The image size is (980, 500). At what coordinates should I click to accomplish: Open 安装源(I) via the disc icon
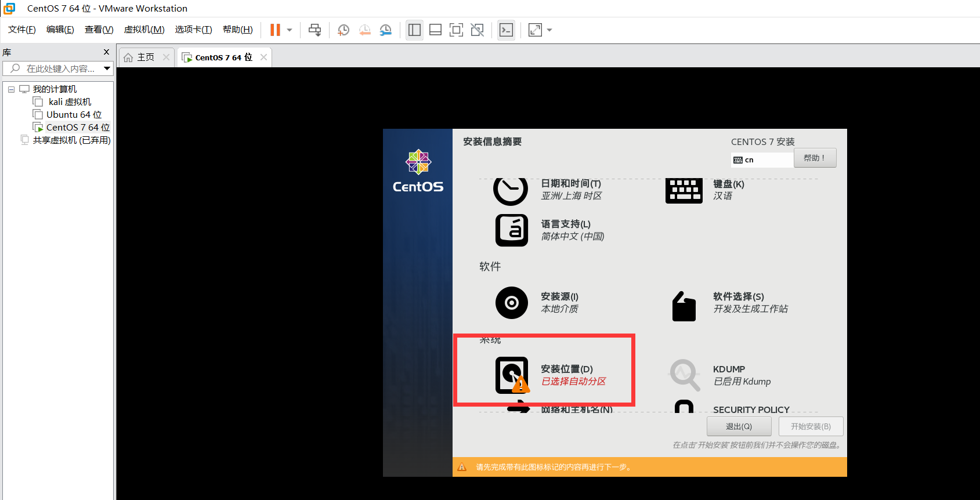click(x=512, y=303)
